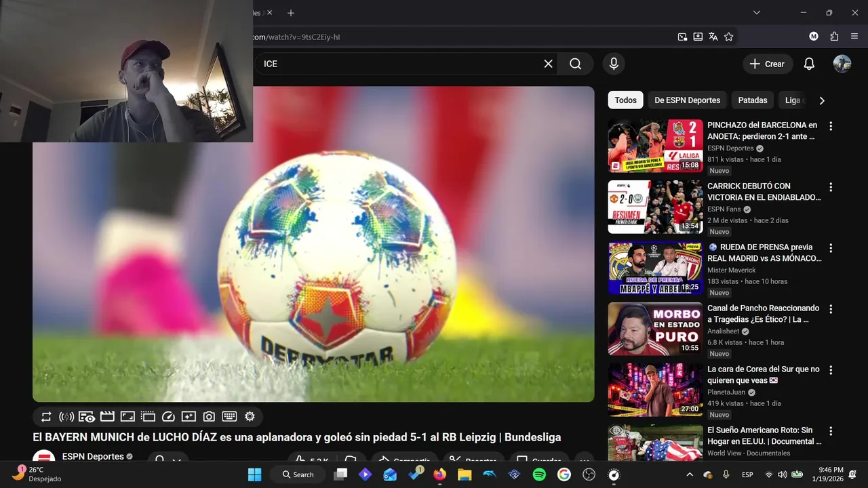This screenshot has width=868, height=488.
Task: Open the browser tab list chevron
Action: (757, 13)
